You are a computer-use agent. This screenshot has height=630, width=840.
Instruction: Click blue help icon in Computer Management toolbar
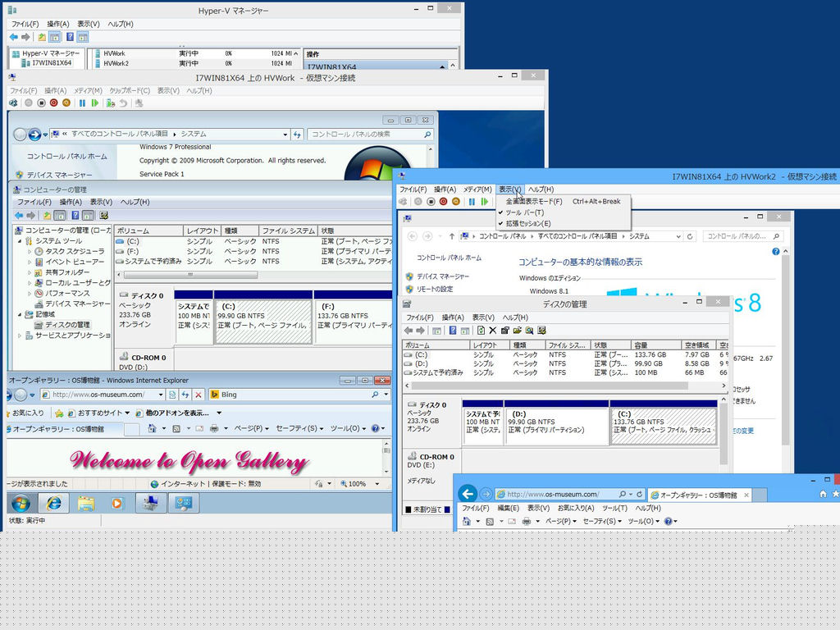pyautogui.click(x=75, y=216)
